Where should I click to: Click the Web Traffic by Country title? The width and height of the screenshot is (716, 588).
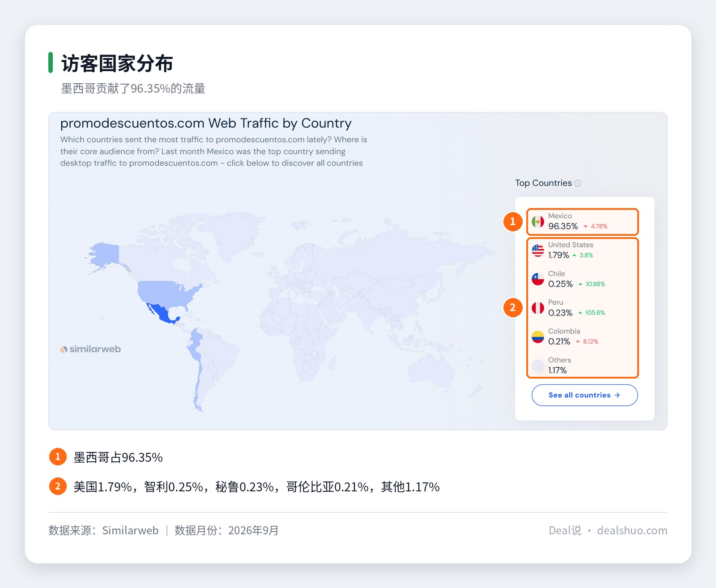click(x=206, y=123)
